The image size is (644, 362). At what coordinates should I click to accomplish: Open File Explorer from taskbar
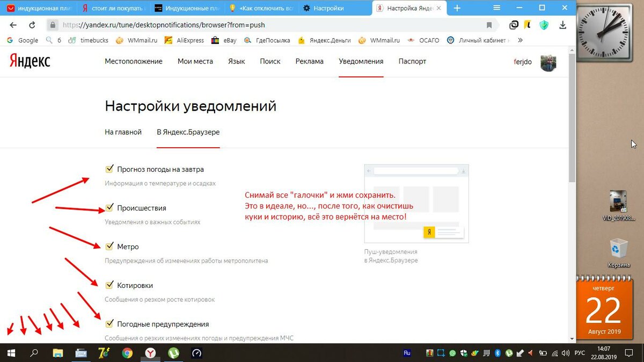click(x=58, y=353)
